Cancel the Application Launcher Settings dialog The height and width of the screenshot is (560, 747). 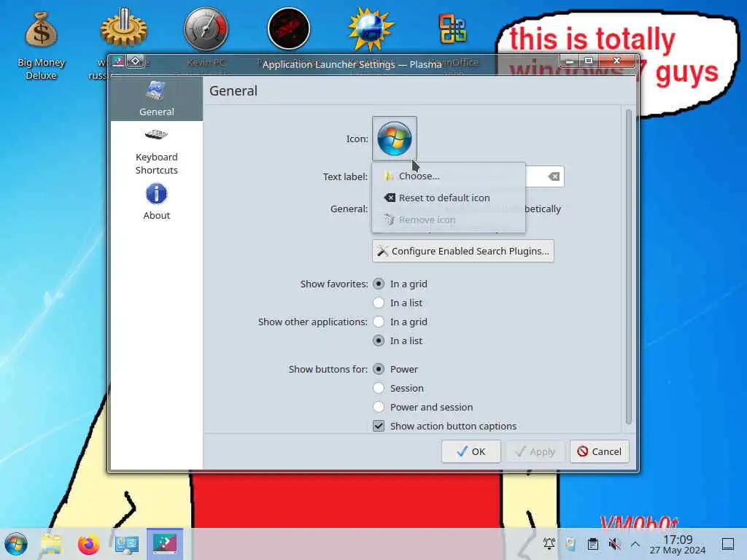point(600,451)
